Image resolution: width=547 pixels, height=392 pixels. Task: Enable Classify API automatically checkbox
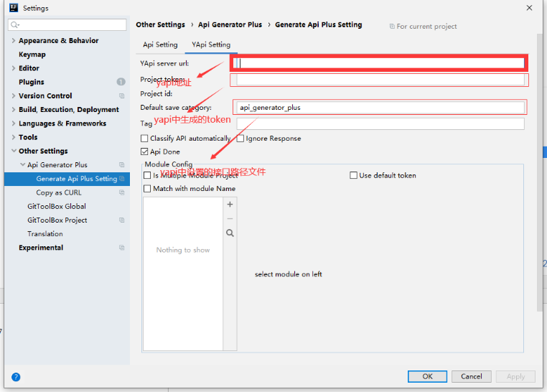[x=144, y=139]
